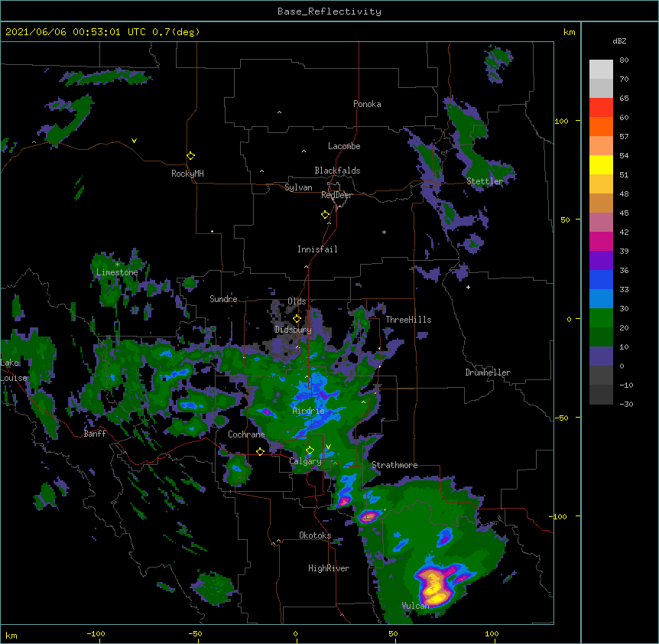Viewport: 659px width, 644px height.
Task: Click the Banff label
Action: pos(95,434)
